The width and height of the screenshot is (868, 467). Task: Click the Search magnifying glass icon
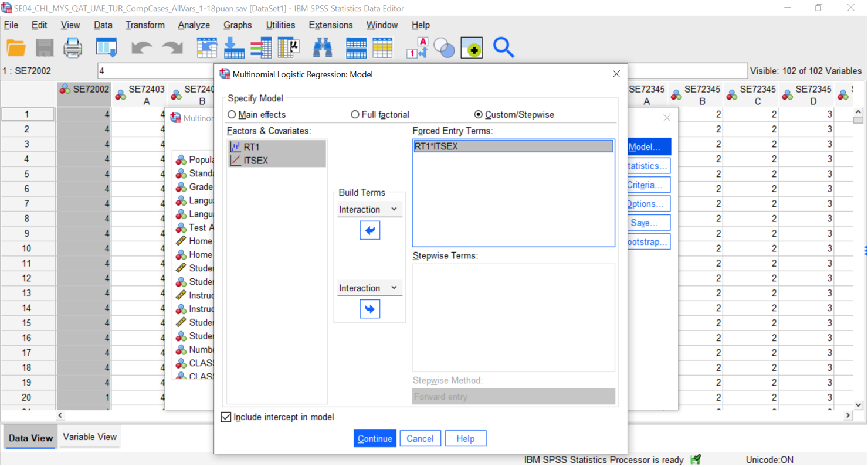(x=503, y=47)
